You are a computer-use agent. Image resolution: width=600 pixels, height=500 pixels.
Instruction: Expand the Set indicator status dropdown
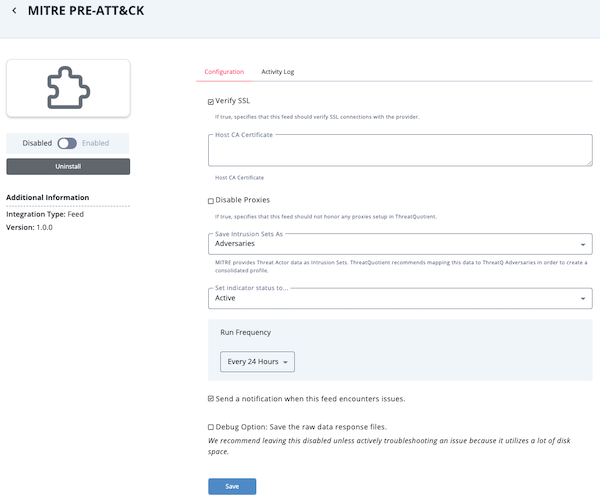click(x=400, y=298)
